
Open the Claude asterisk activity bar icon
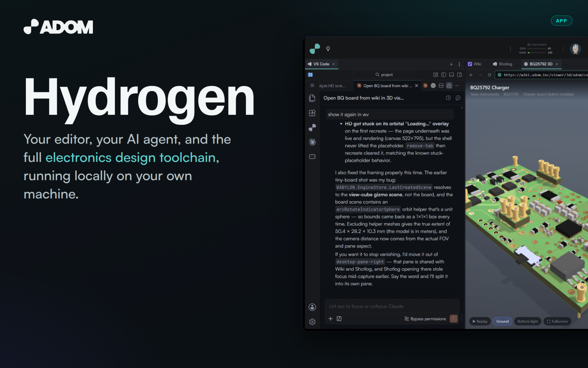pos(312,142)
